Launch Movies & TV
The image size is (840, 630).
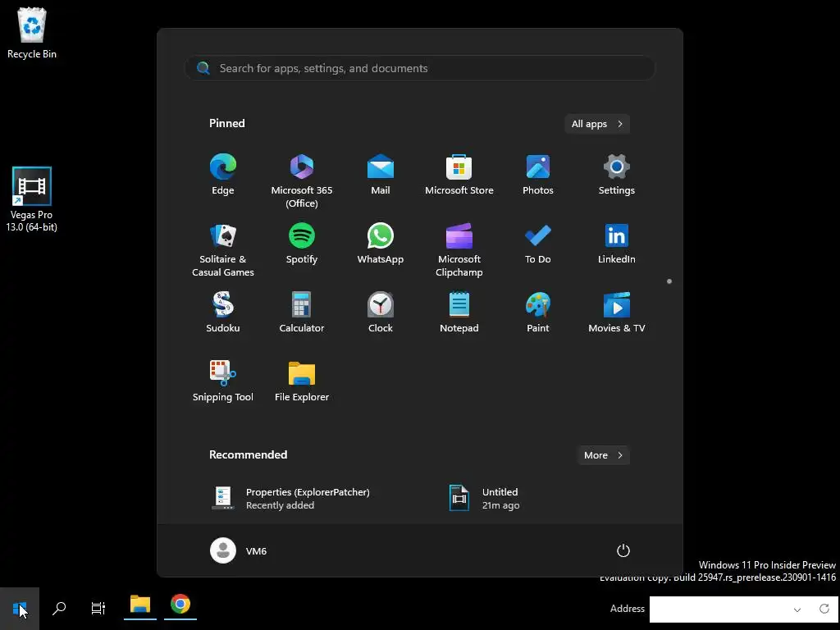click(x=617, y=313)
